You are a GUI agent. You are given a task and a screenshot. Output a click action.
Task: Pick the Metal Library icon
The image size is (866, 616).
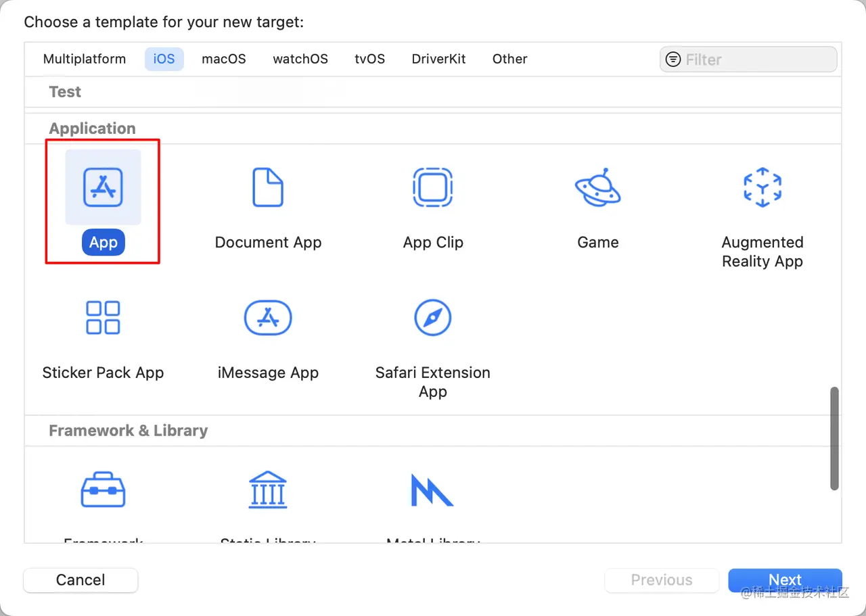pyautogui.click(x=432, y=490)
